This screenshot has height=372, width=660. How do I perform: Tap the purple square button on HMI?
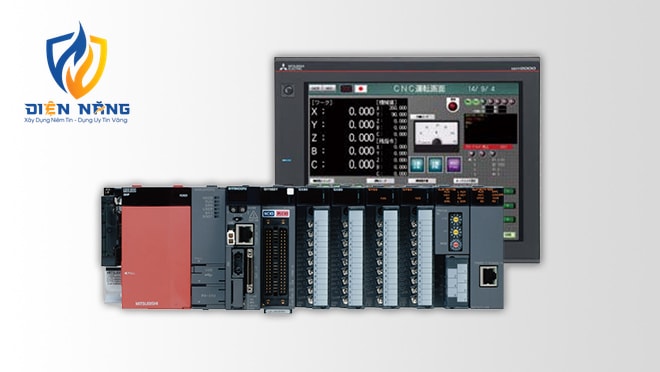click(x=454, y=165)
